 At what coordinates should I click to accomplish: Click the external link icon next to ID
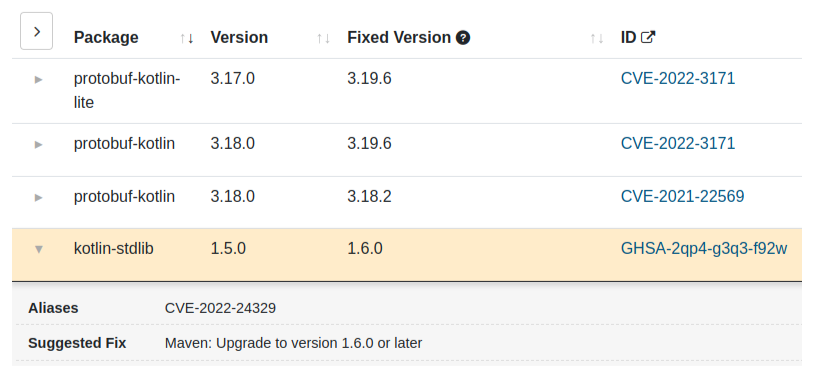[x=648, y=37]
